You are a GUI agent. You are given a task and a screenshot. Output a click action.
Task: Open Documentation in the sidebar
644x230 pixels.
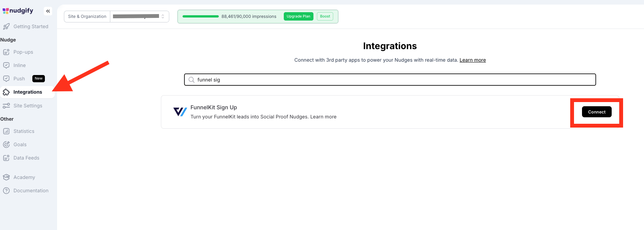[31, 191]
